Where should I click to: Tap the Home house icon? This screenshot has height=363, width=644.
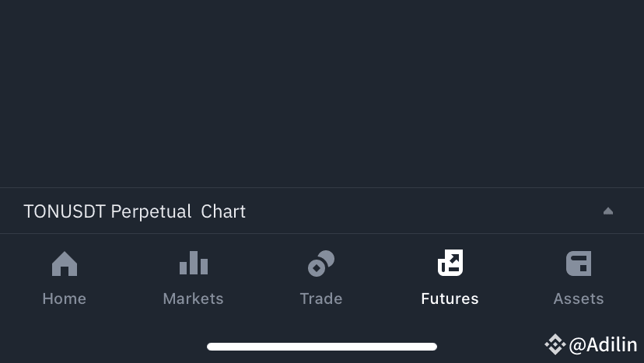pyautogui.click(x=65, y=264)
